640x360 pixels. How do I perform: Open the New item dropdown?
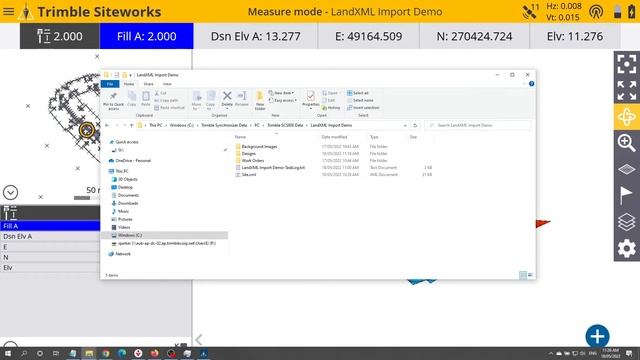pos(282,93)
